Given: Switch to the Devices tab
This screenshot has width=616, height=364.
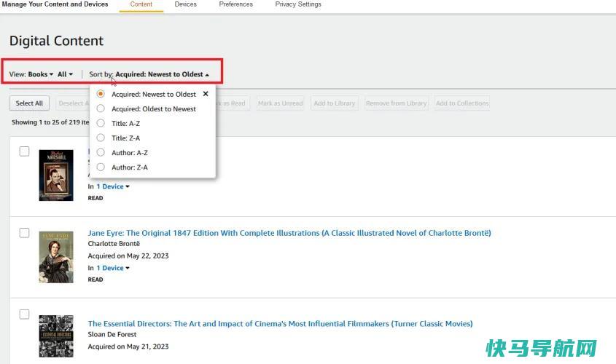Looking at the screenshot, I should (x=185, y=4).
